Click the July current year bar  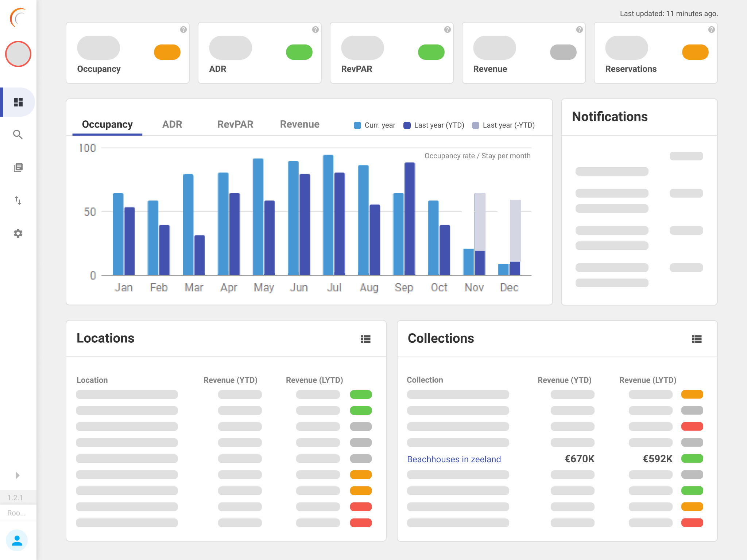tap(328, 215)
